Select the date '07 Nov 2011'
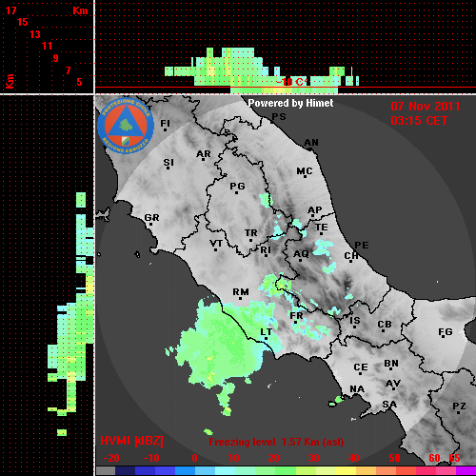The width and height of the screenshot is (476, 476). tap(426, 107)
